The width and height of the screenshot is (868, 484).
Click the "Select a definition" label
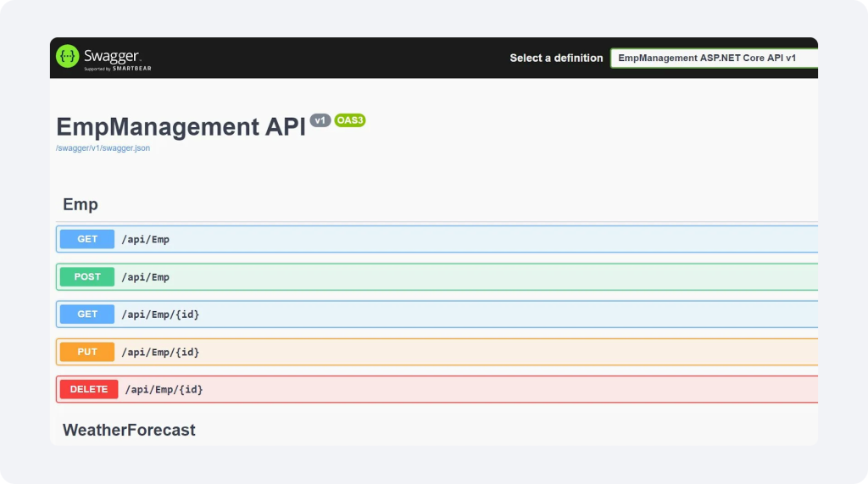click(x=556, y=58)
